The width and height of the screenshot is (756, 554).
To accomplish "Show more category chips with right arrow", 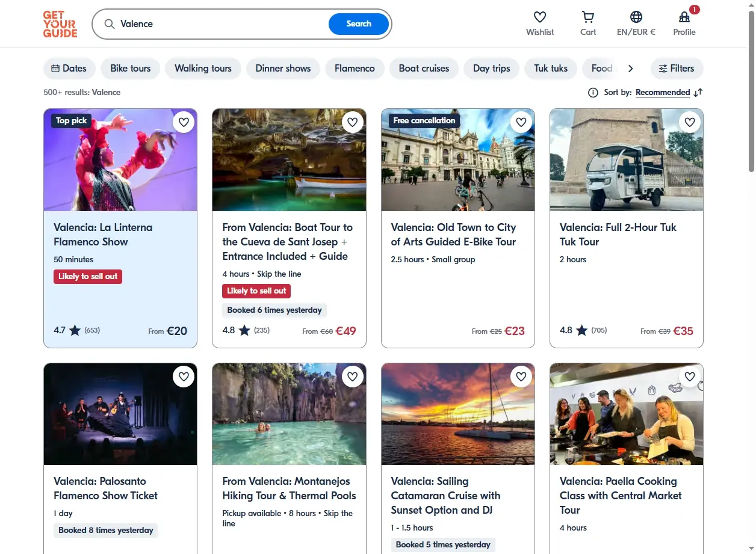I will coord(630,69).
